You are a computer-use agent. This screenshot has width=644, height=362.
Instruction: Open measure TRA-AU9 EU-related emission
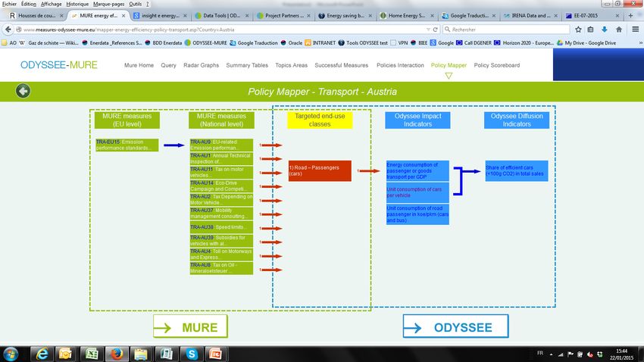click(x=221, y=145)
